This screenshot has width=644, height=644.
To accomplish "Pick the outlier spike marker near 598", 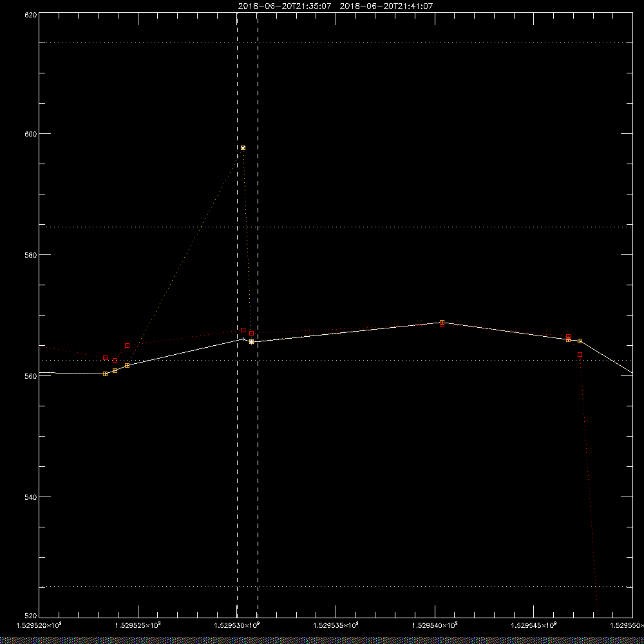I will click(243, 148).
